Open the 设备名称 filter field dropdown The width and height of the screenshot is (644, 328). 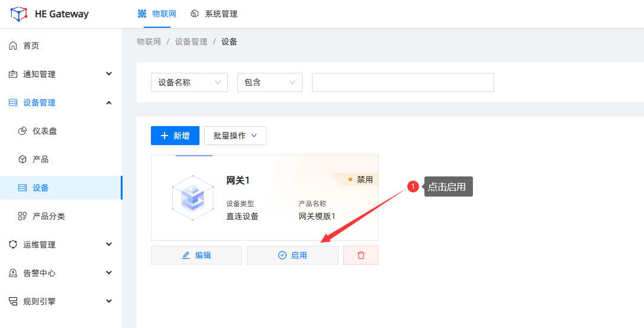pyautogui.click(x=189, y=82)
